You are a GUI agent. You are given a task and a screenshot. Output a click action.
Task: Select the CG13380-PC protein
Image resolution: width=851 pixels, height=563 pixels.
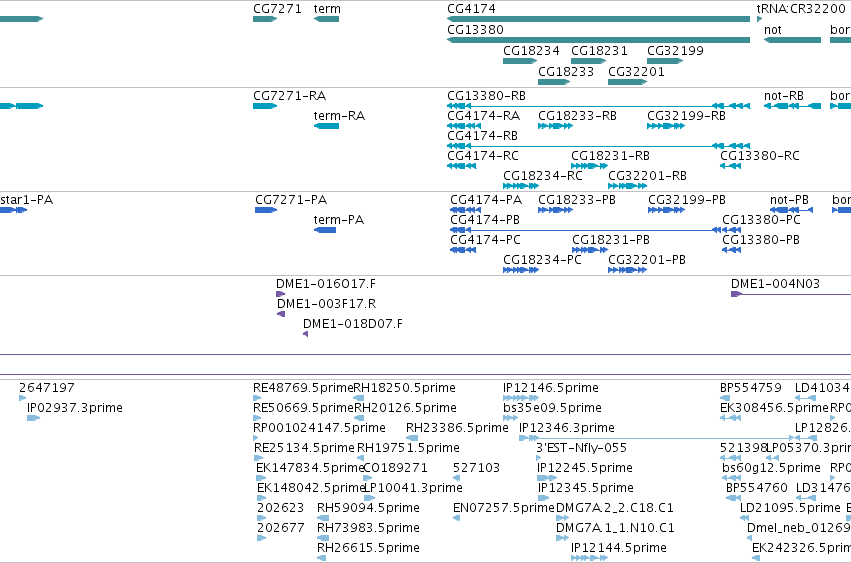[x=761, y=220]
